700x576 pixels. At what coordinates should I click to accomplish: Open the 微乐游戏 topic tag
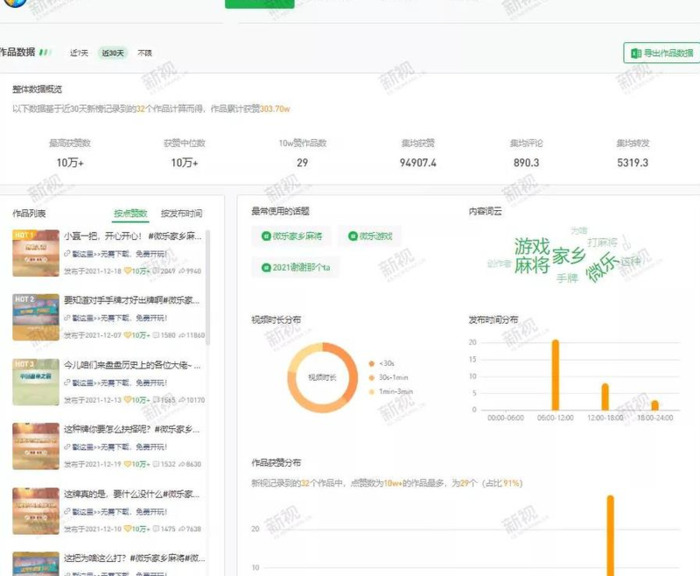point(370,236)
